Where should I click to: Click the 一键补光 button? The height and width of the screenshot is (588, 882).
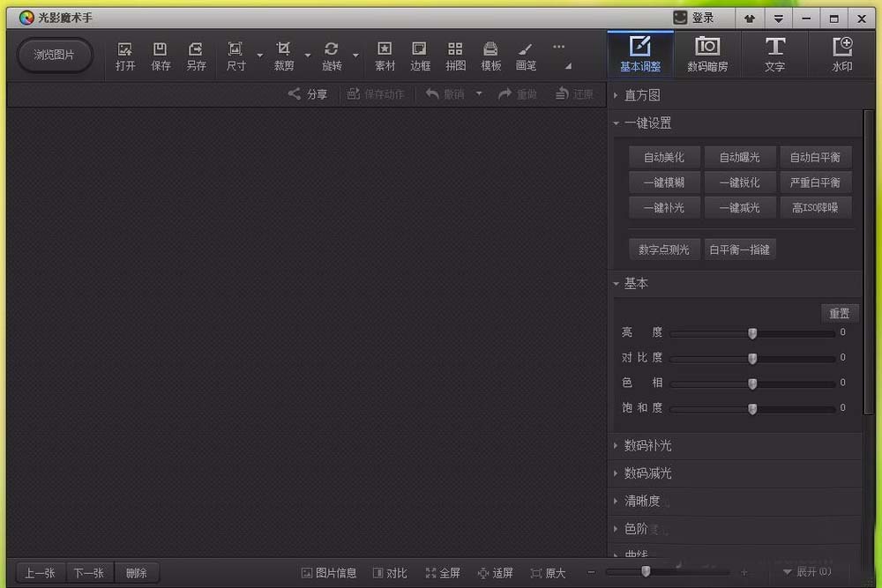664,208
